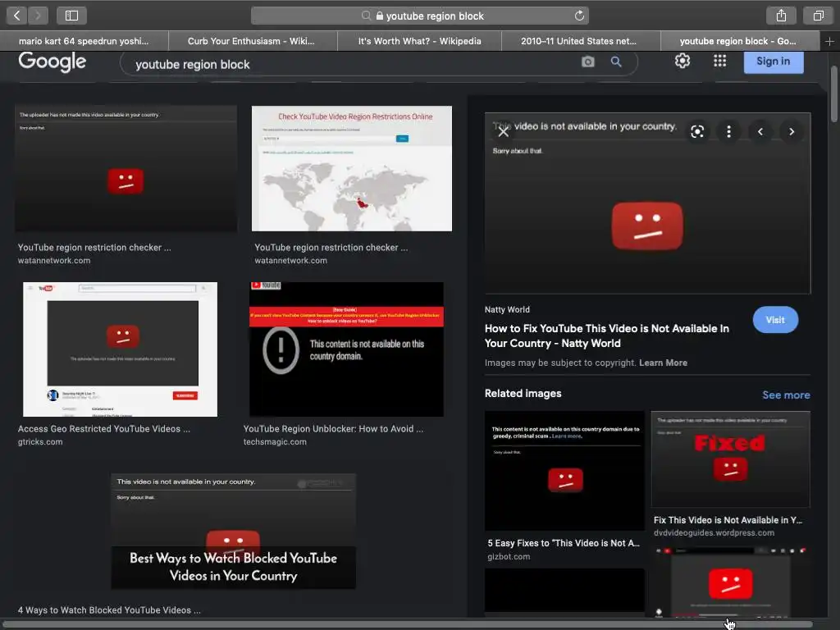Go back with Safari's back arrow
This screenshot has height=630, width=840.
coord(16,16)
